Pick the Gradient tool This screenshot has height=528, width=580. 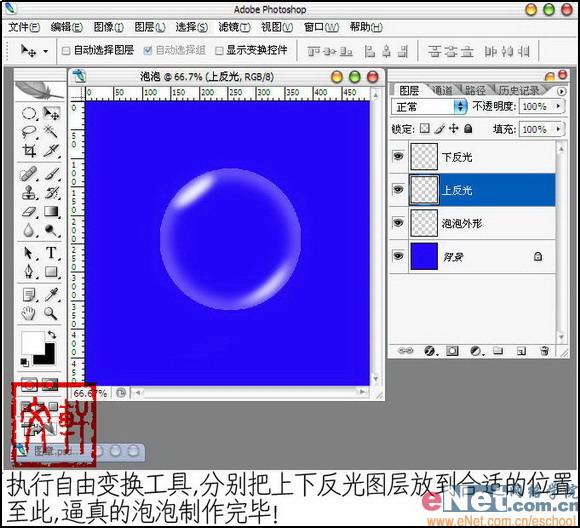click(x=51, y=212)
